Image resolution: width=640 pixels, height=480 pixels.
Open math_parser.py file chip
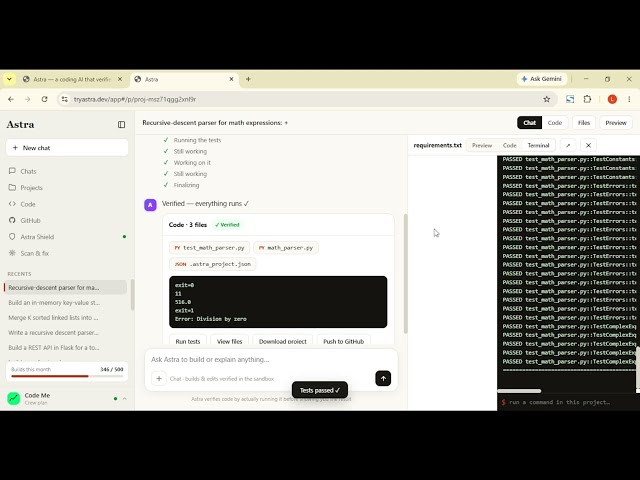[286, 248]
